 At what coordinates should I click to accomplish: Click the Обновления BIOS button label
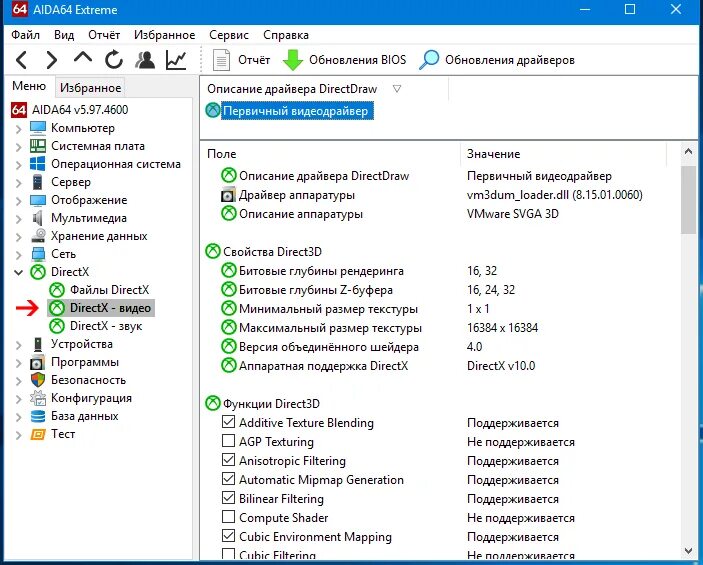[x=357, y=60]
